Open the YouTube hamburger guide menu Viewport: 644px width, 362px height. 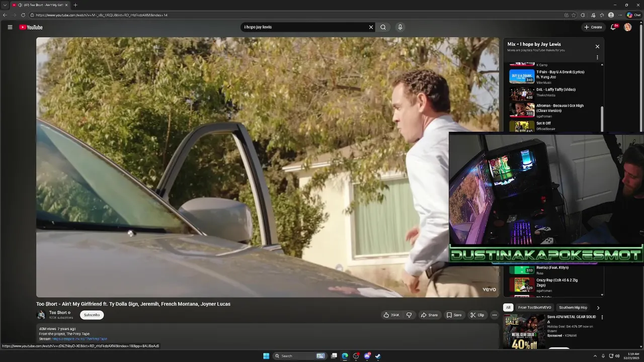(10, 27)
